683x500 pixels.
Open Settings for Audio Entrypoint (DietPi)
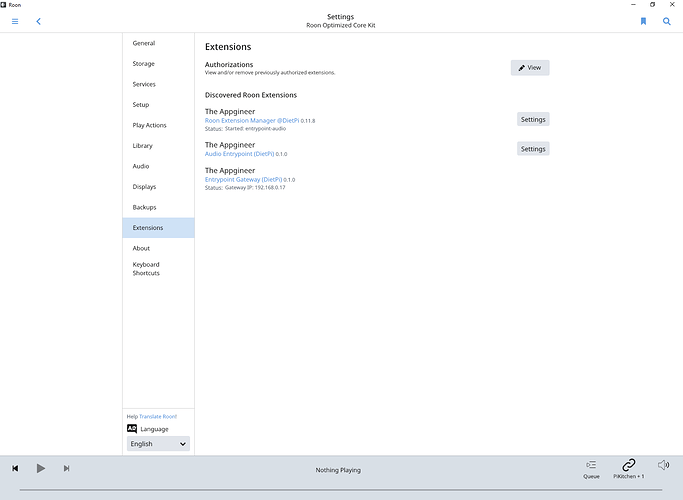[533, 149]
